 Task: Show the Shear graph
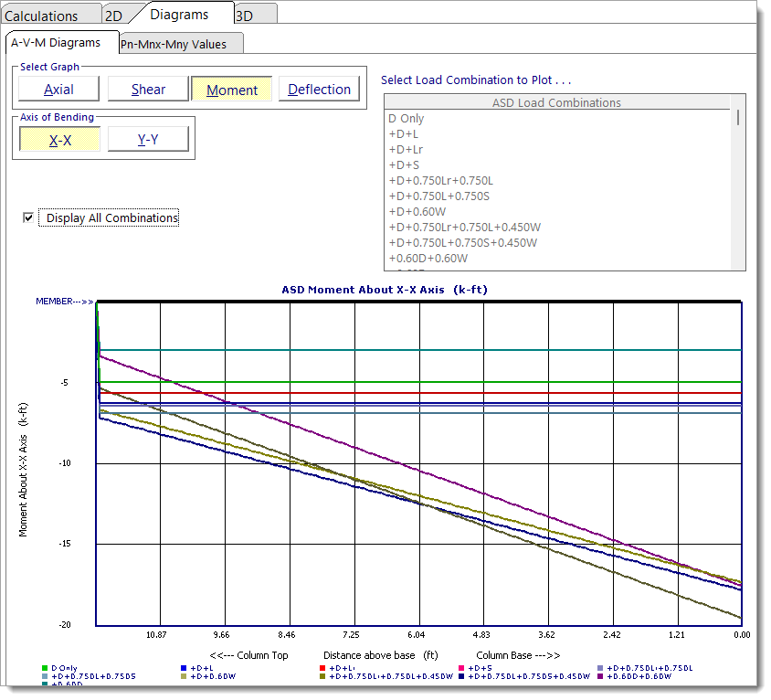pyautogui.click(x=148, y=90)
